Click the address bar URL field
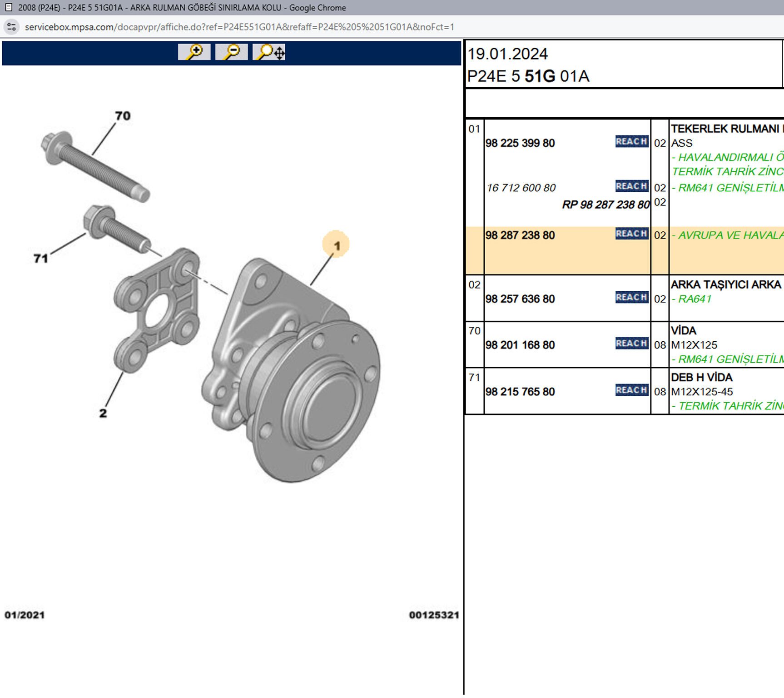 point(239,27)
